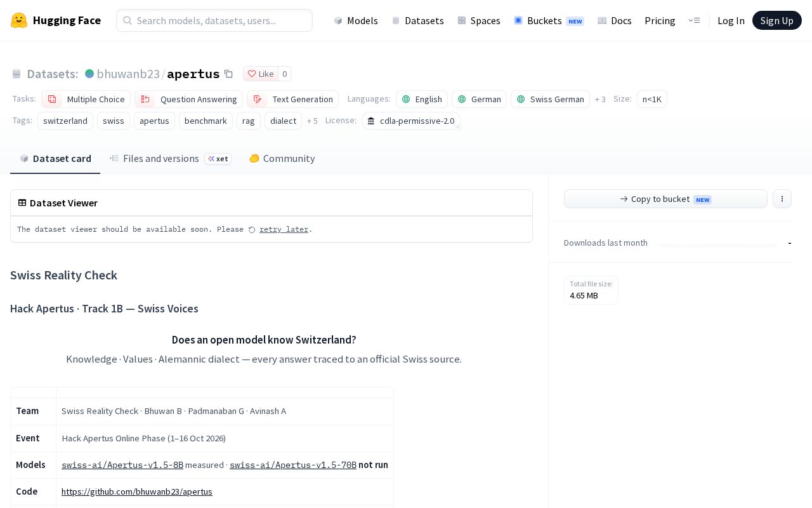Click the dialect tag
This screenshot has height=508, width=812.
pyautogui.click(x=283, y=121)
